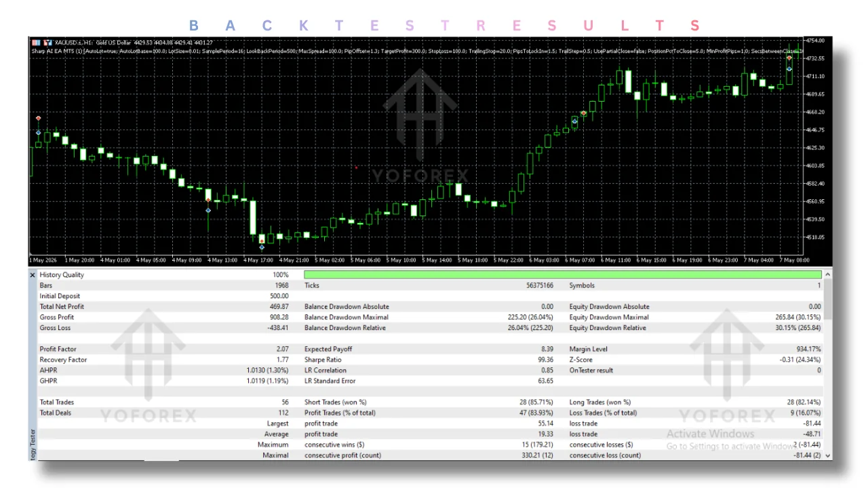Viewport: 868px width, 488px height.
Task: Select the largest profit trade value 55.14
Action: pos(545,424)
